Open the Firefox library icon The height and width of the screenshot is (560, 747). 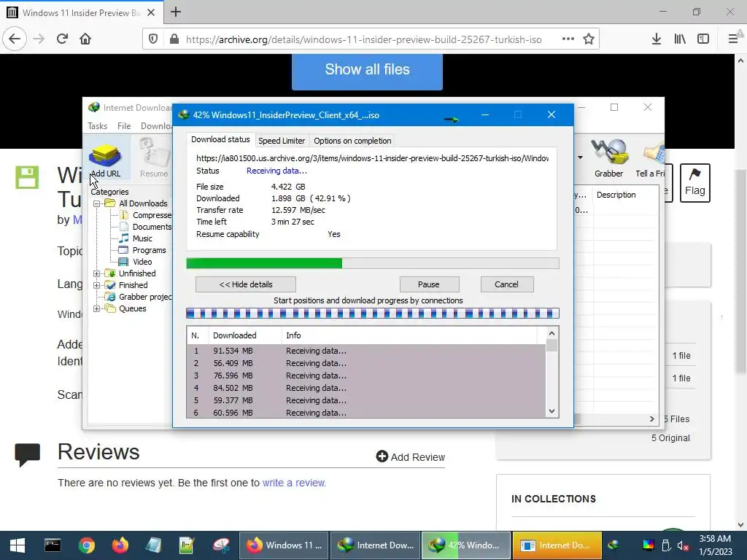680,39
